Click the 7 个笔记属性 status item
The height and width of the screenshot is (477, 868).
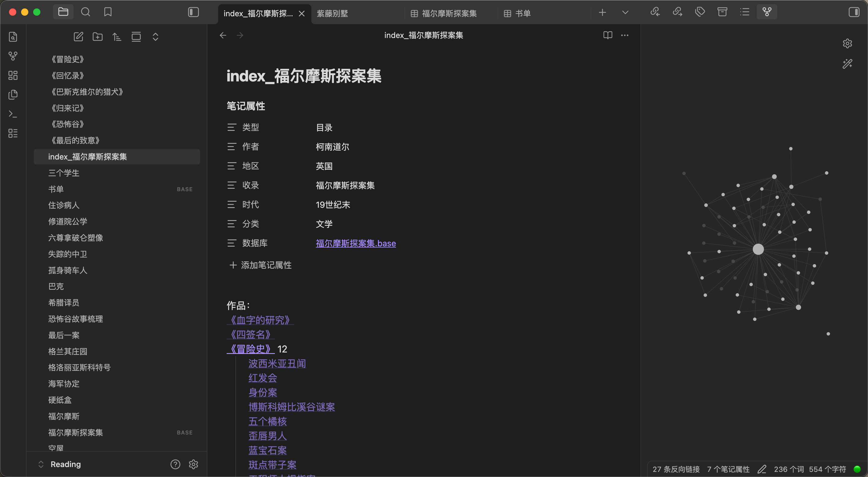[728, 469]
